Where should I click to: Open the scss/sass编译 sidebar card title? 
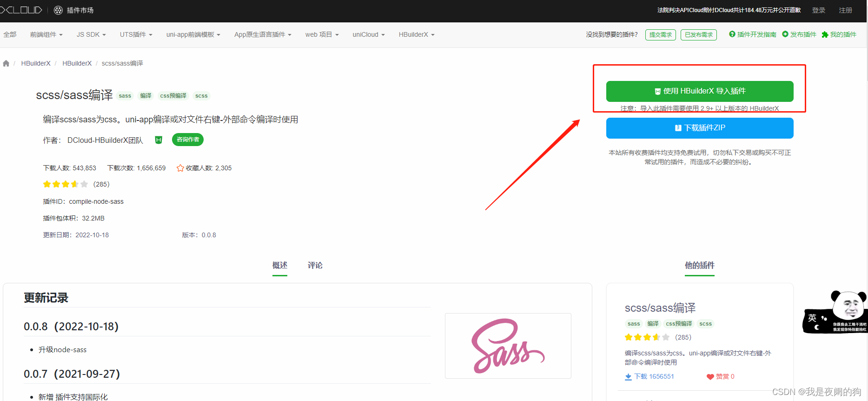click(x=660, y=308)
